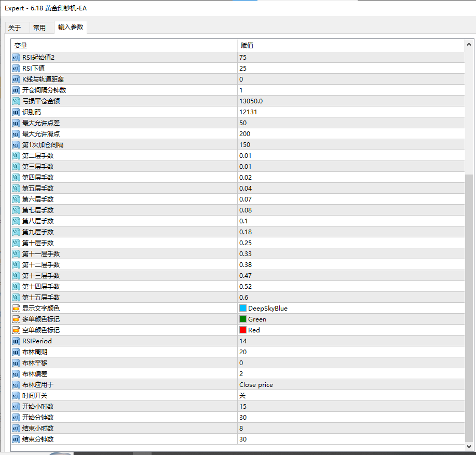Click the color-type icon beside 多单颜色标记
The height and width of the screenshot is (455, 476).
(x=16, y=319)
